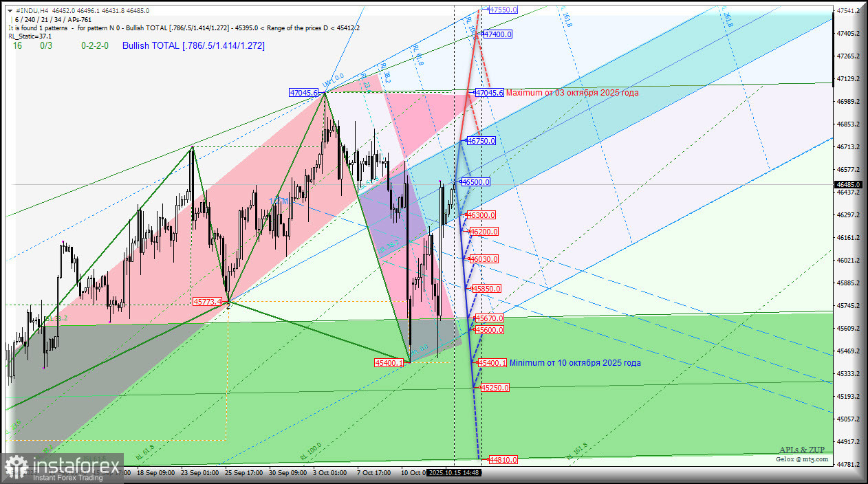Click the '23 Sep 01:00' time axis label
Image resolution: width=868 pixels, height=484 pixels.
tap(199, 472)
